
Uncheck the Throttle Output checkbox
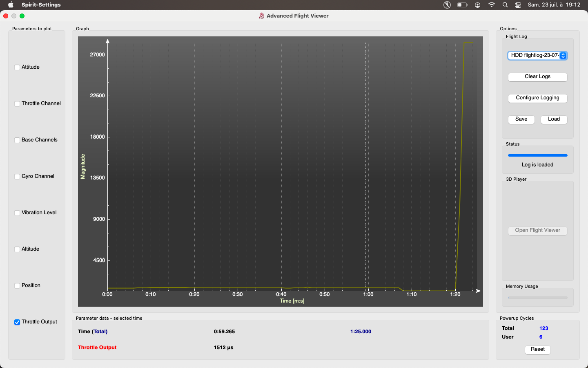point(17,322)
